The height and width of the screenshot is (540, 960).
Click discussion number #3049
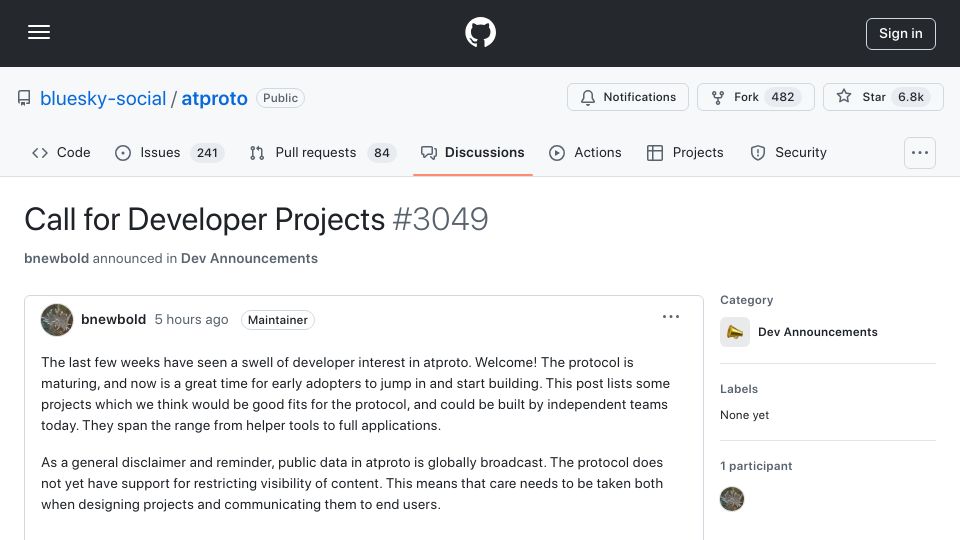[440, 219]
